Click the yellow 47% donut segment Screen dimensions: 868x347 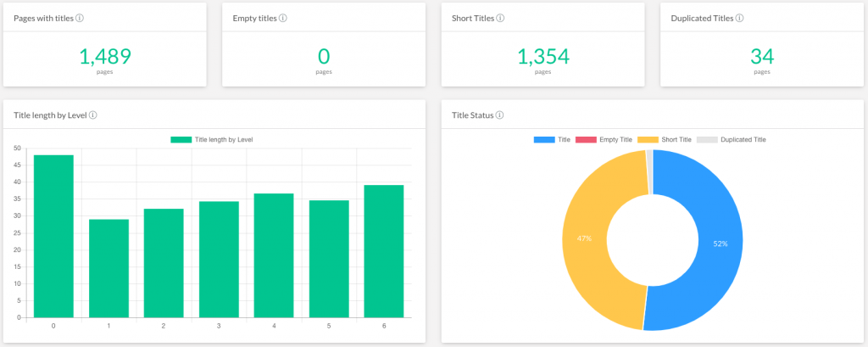pos(585,238)
